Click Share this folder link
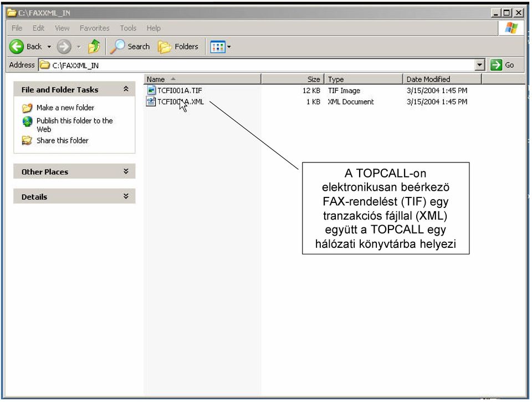 63,140
